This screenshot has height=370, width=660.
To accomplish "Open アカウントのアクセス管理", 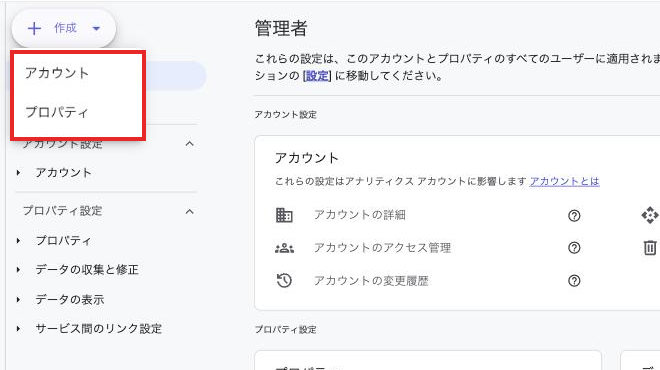I will 383,248.
